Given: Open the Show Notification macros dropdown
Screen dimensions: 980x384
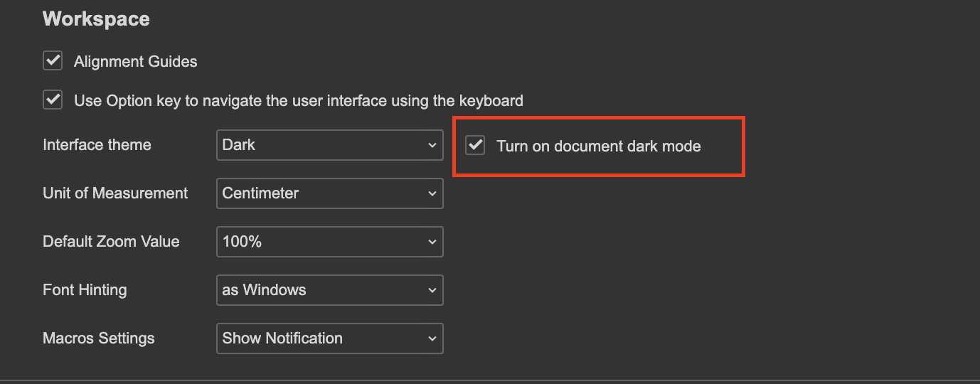Looking at the screenshot, I should pos(330,338).
